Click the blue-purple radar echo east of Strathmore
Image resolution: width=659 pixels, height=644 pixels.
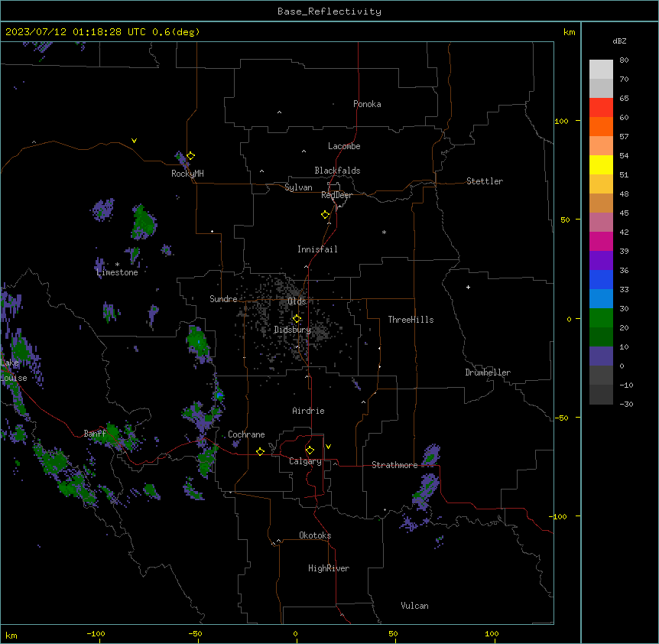431,454
